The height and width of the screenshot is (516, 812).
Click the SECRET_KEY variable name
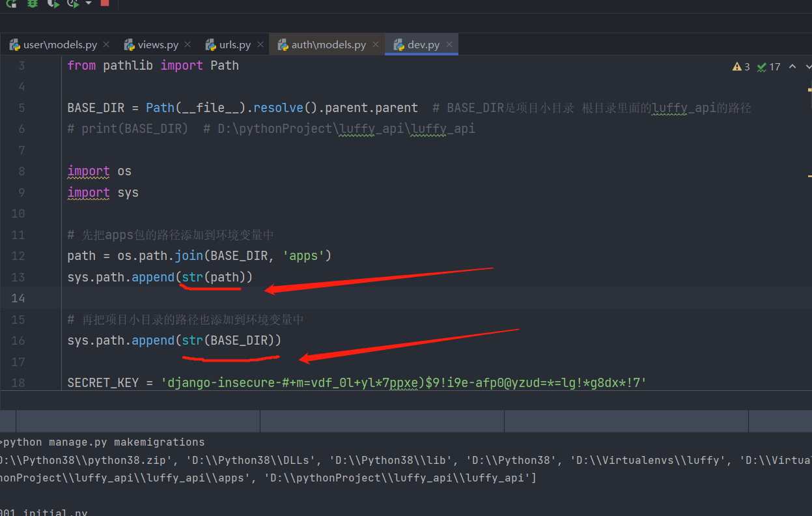point(103,383)
